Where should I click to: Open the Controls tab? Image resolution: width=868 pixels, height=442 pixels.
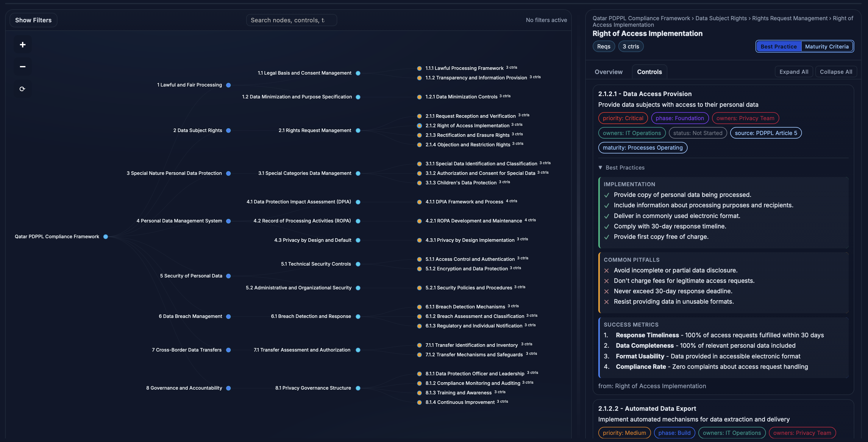(649, 72)
